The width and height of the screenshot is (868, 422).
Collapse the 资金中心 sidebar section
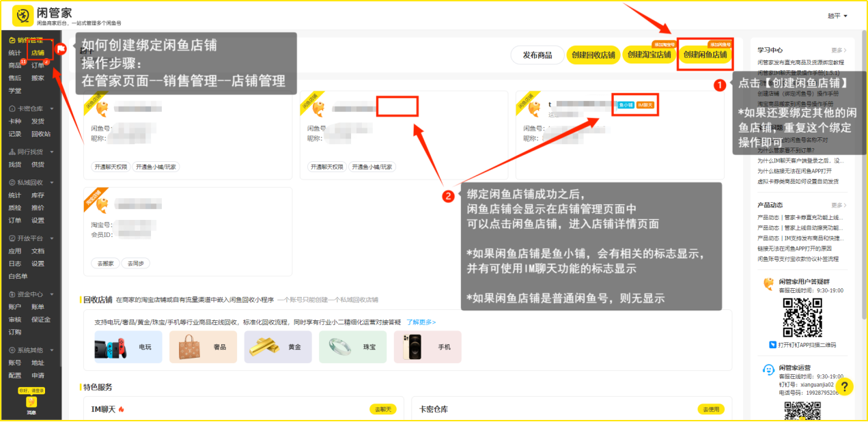[52, 295]
